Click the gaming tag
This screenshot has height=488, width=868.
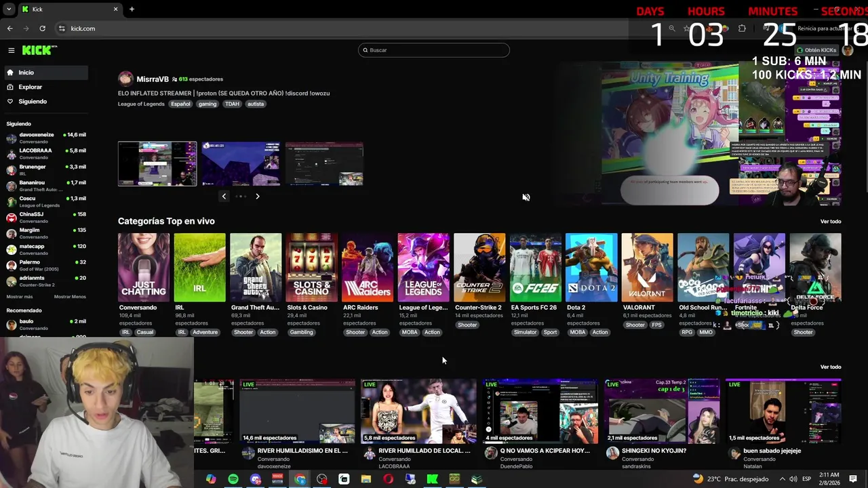click(208, 104)
